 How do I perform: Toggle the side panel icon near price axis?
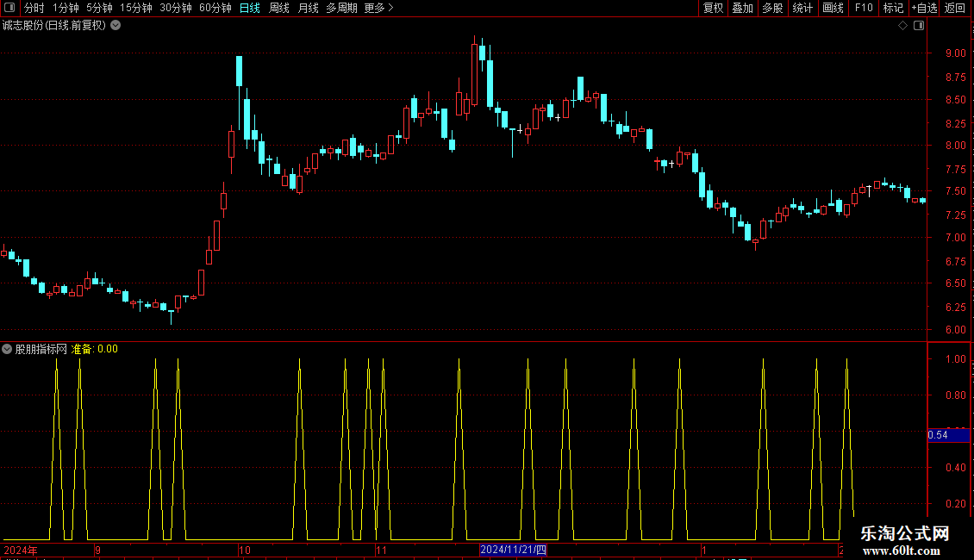point(919,26)
